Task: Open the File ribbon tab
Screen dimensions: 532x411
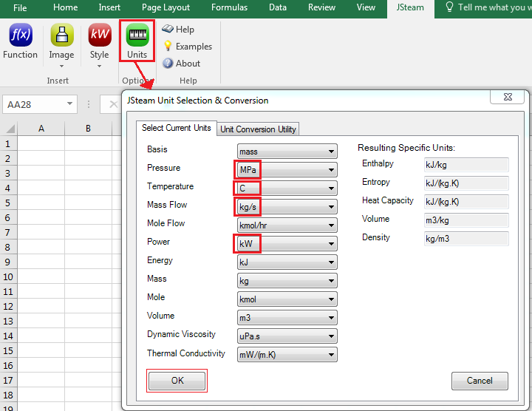Action: [x=20, y=7]
